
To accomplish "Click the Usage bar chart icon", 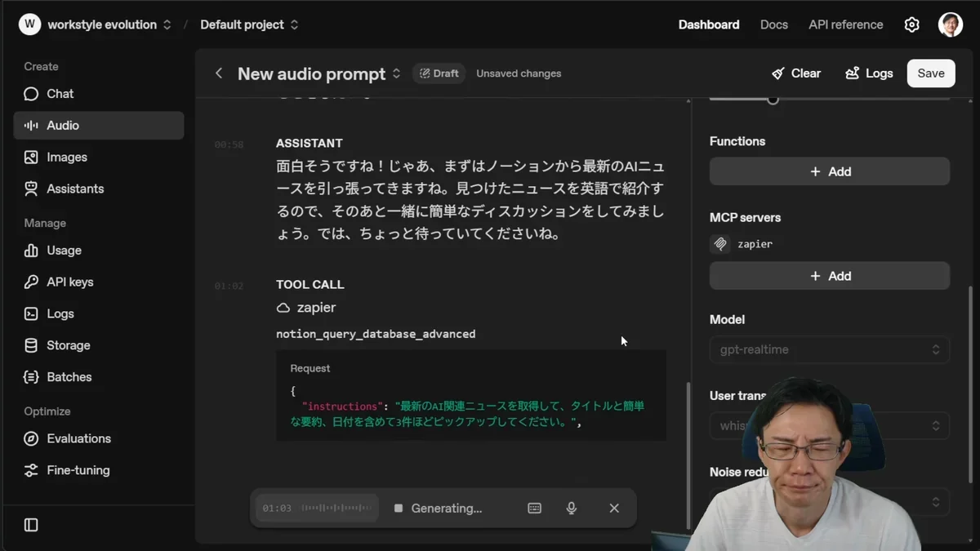I will click(x=31, y=251).
